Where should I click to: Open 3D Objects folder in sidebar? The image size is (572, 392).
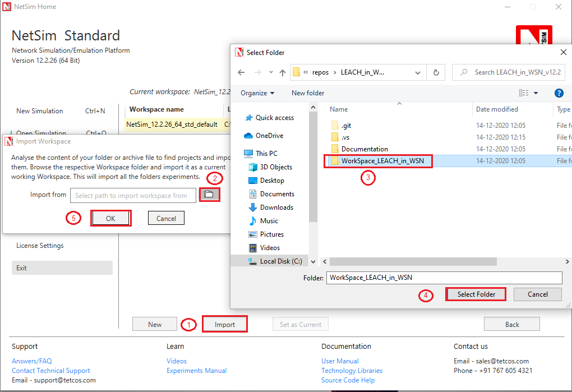tap(270, 167)
